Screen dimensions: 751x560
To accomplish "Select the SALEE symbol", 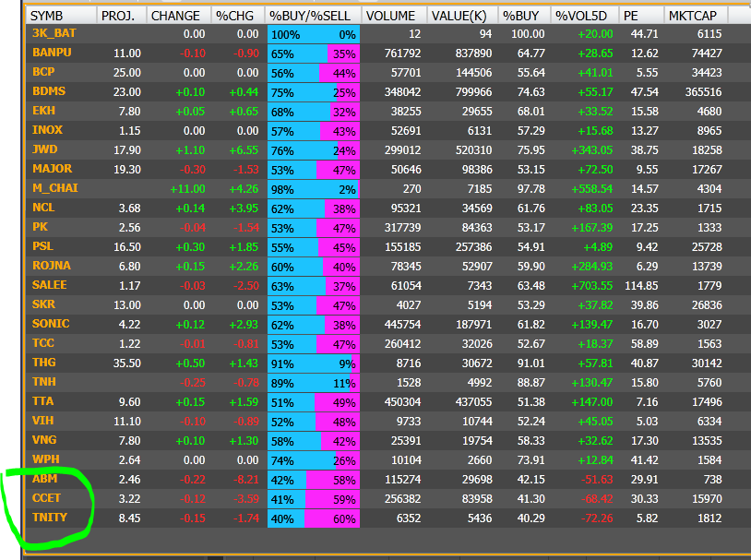I will coord(49,285).
